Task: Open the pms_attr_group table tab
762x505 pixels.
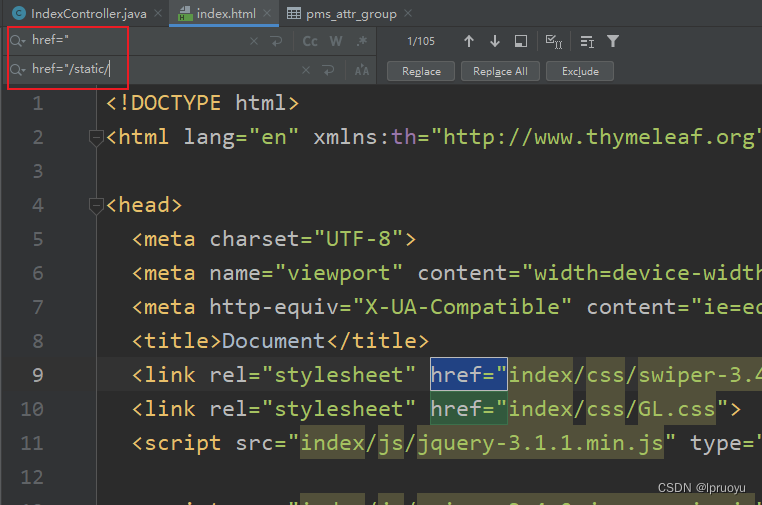Action: (351, 14)
